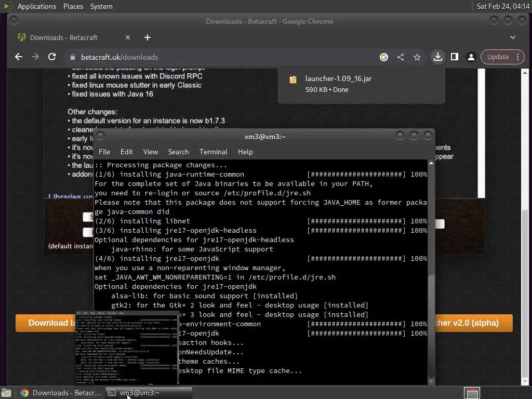This screenshot has height=399, width=532.
Task: Open the Places menu
Action: (x=73, y=6)
